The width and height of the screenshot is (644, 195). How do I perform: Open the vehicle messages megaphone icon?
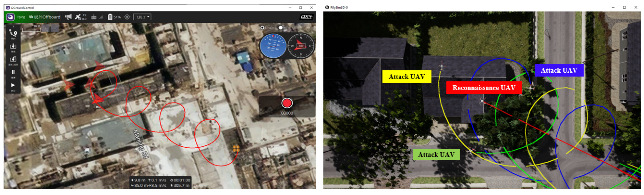point(68,17)
